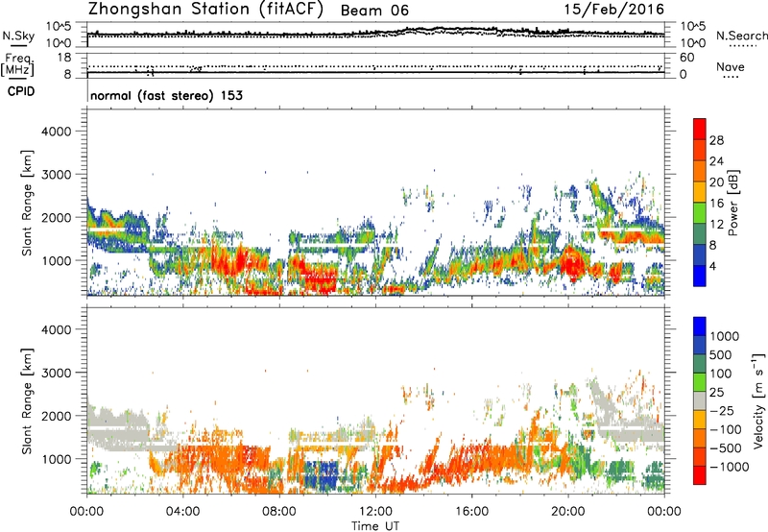Click the red bottom of velocity colorbar
768x532 pixels.
pyautogui.click(x=700, y=475)
